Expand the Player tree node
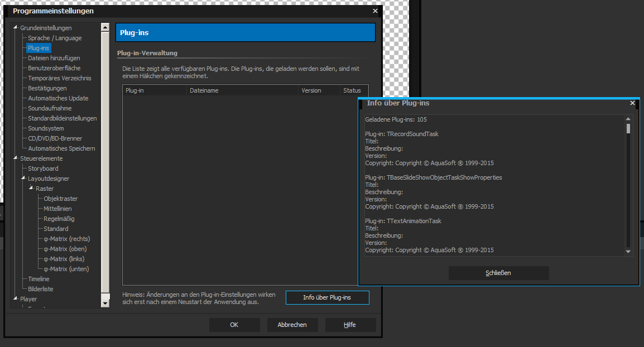Screen dimensions: 644x347 coord(16,299)
